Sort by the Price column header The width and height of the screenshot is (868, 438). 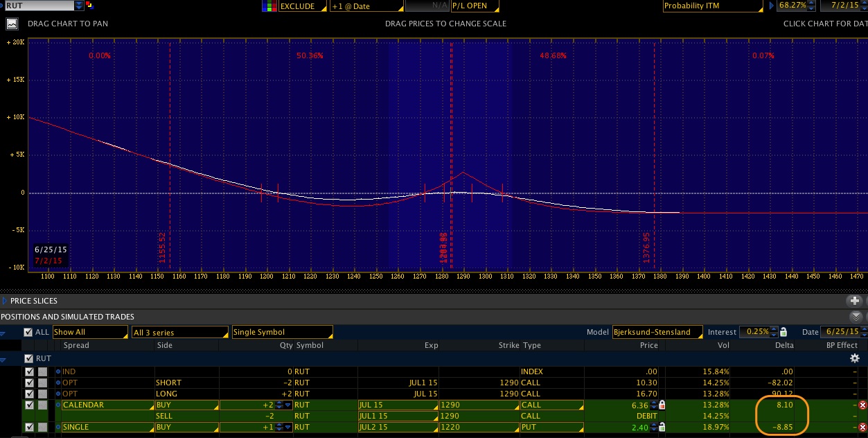click(x=649, y=345)
